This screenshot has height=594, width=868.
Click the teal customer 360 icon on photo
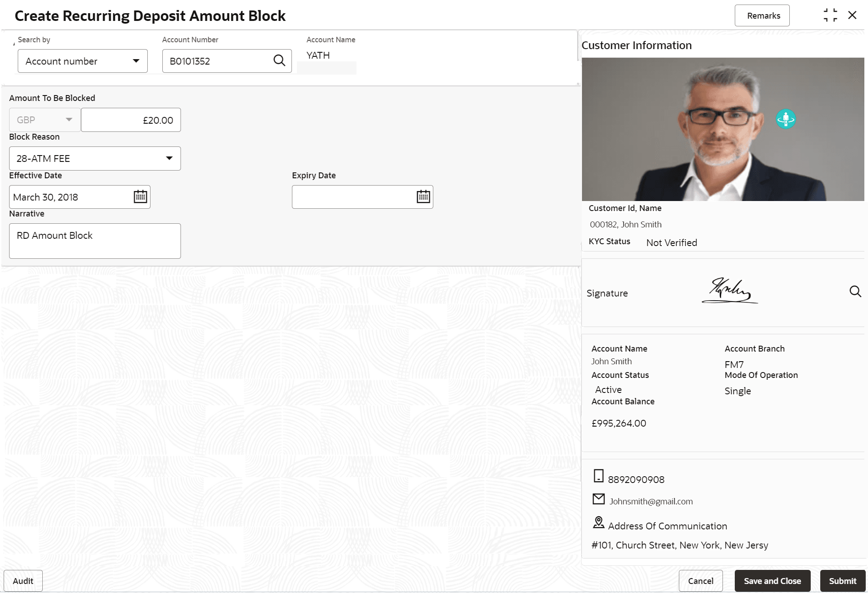pos(786,119)
